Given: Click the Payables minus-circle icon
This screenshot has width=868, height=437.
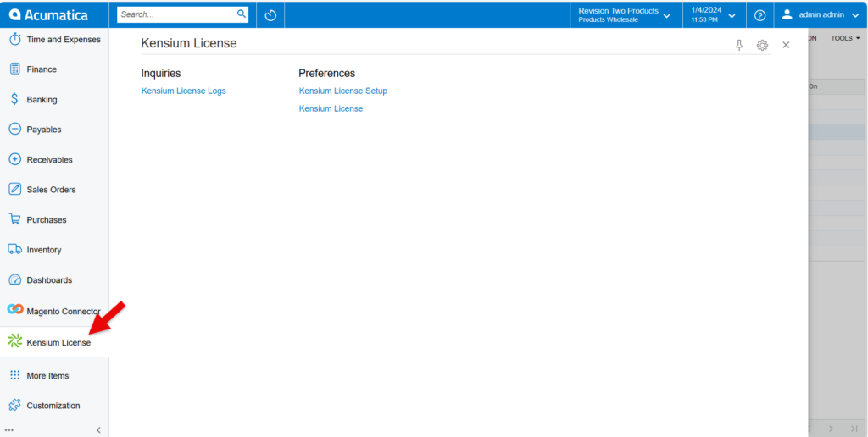Looking at the screenshot, I should point(15,130).
